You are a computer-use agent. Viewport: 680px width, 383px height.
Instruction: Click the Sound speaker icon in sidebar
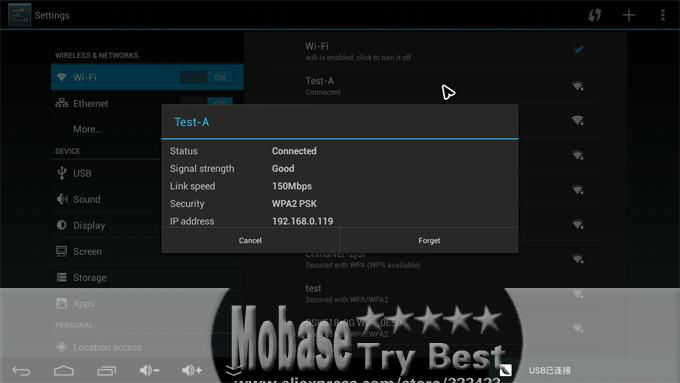click(62, 199)
